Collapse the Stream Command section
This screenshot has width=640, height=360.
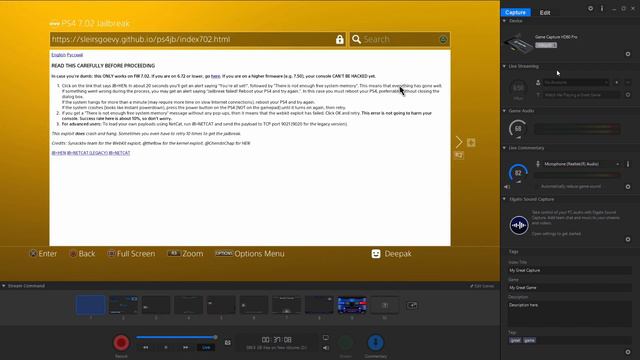[4, 286]
